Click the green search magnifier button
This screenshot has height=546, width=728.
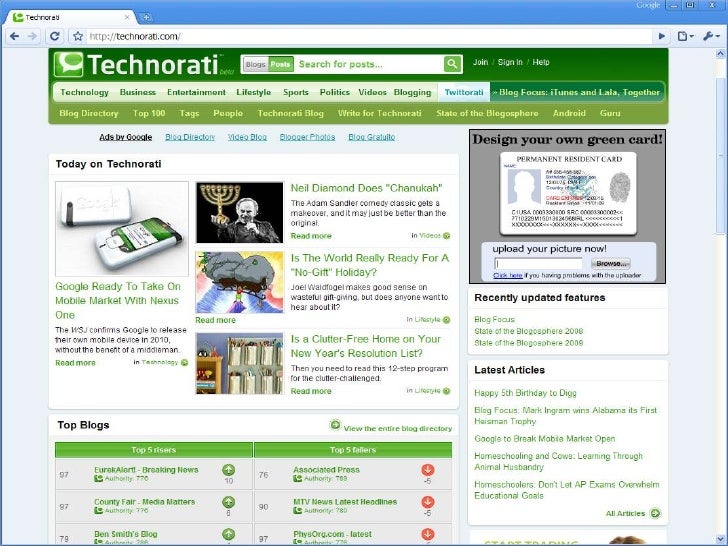(x=452, y=64)
